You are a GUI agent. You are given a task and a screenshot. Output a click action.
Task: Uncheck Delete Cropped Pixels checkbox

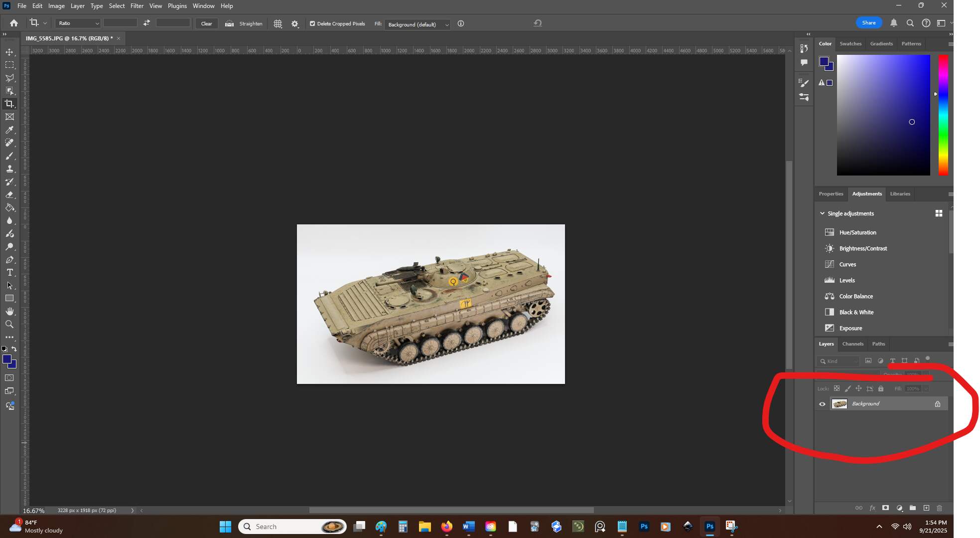312,23
